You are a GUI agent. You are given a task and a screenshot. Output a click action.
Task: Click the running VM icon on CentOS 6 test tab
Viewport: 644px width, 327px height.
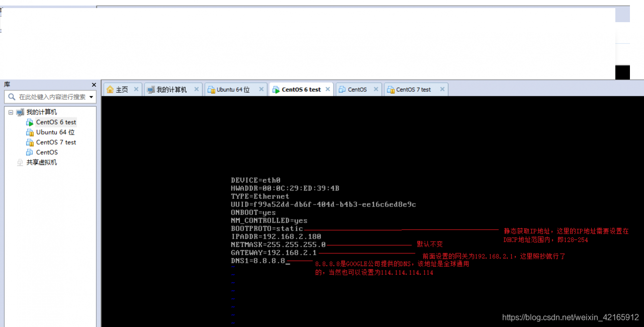pos(276,90)
